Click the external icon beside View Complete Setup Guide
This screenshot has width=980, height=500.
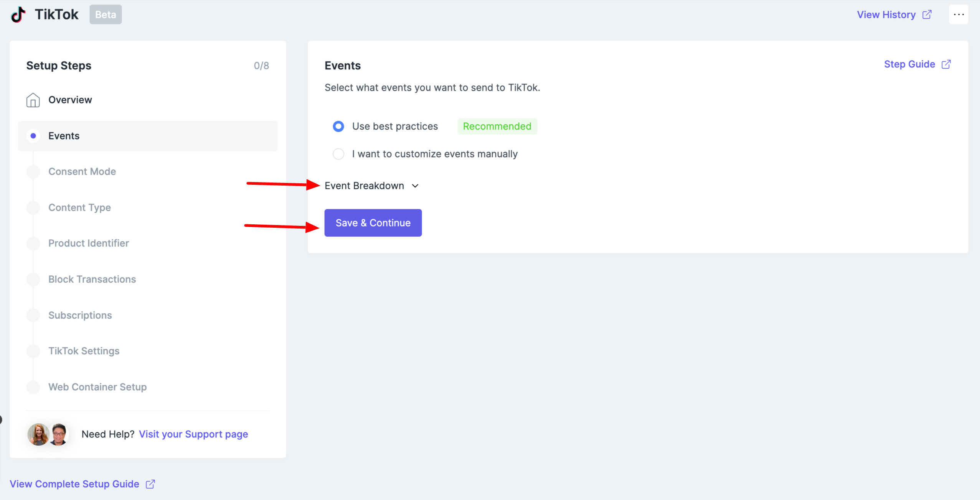[150, 484]
